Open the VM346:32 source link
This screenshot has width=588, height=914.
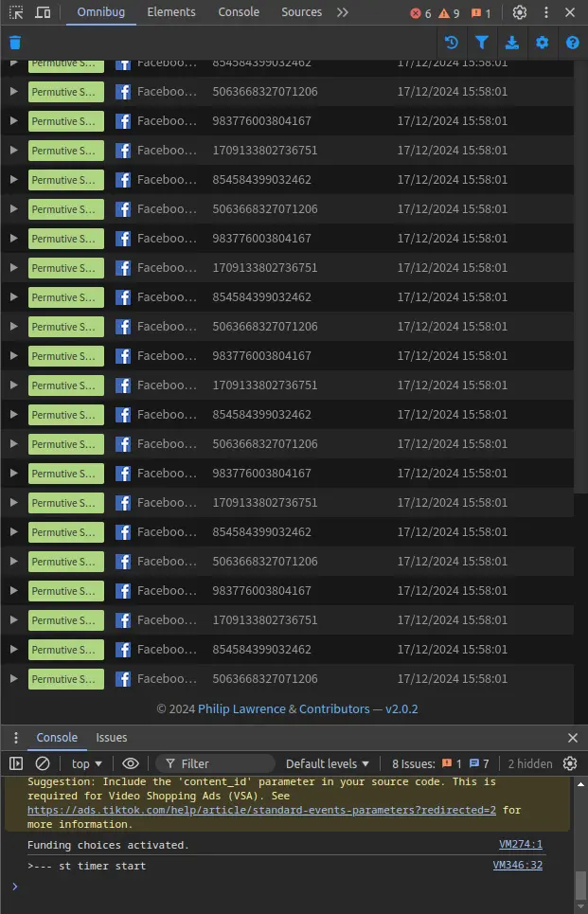(517, 866)
